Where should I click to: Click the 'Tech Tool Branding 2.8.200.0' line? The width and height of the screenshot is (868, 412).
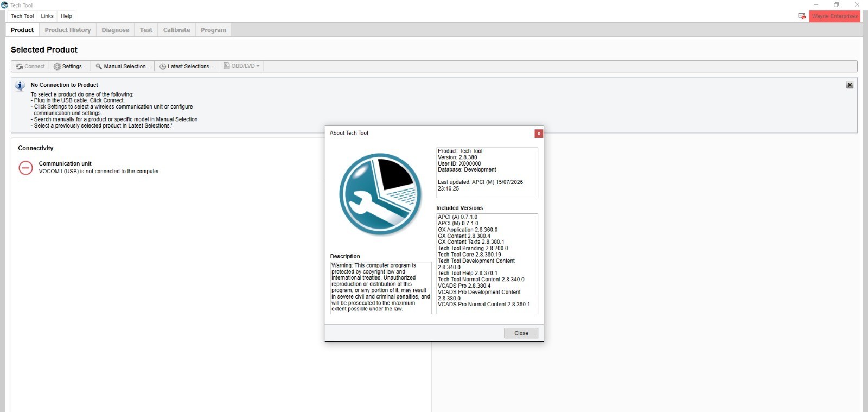coord(473,248)
